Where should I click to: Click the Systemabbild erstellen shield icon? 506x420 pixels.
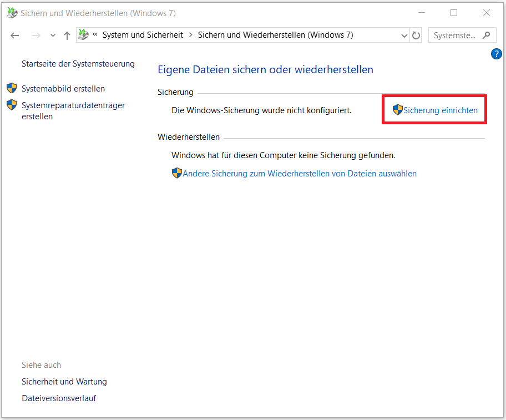12,88
